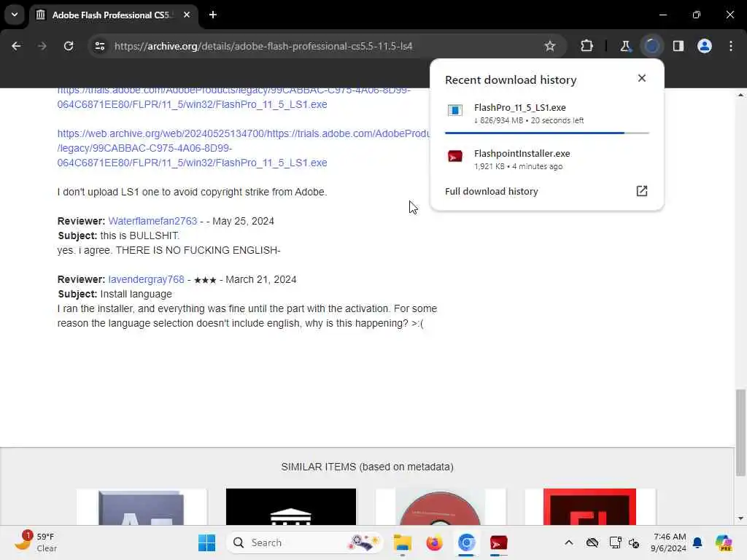
Task: Open the Chrome three-dot menu
Action: click(x=731, y=46)
